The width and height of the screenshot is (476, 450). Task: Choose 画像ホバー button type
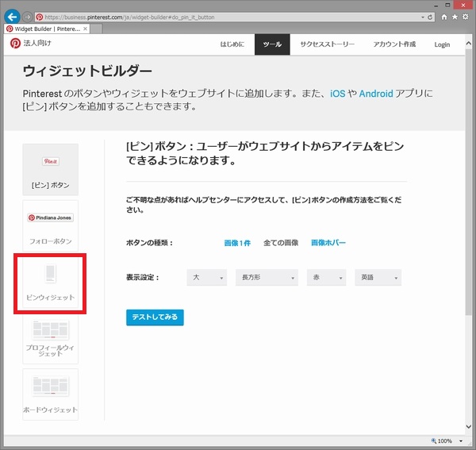[328, 243]
